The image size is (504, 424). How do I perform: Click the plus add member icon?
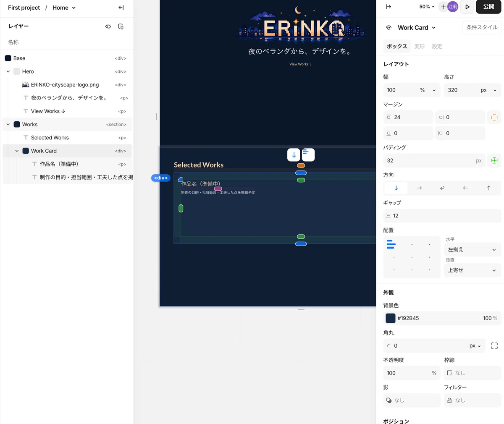[444, 7]
